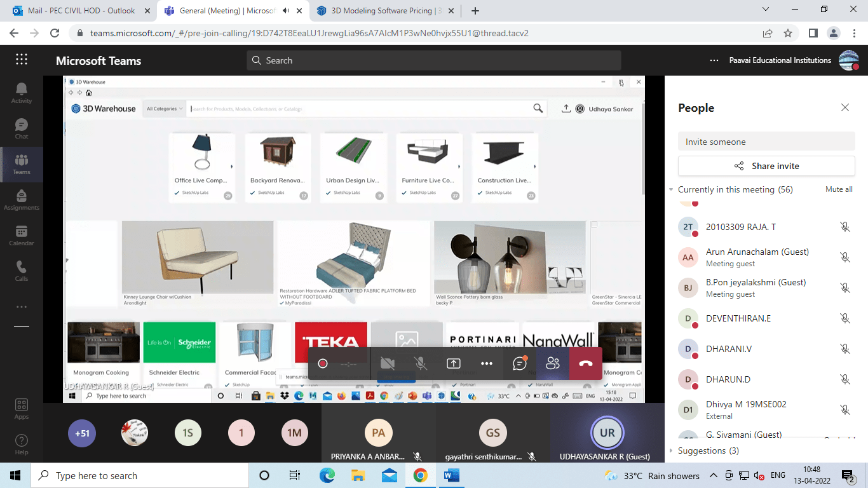The width and height of the screenshot is (868, 488).
Task: Open Assignments in the Teams sidebar
Action: [x=22, y=200]
